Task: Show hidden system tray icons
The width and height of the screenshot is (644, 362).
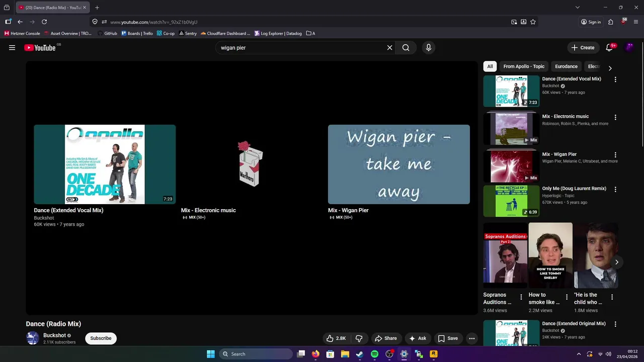Action: coord(579,354)
